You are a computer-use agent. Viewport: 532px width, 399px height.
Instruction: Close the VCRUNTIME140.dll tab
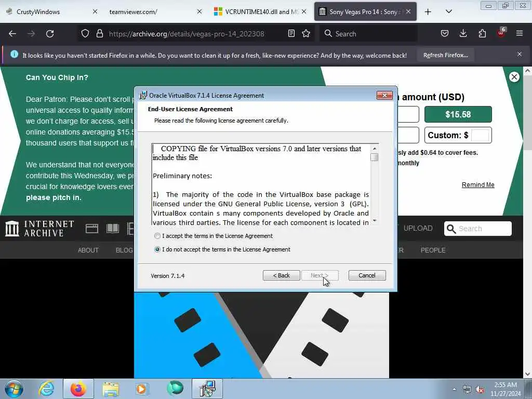[304, 12]
